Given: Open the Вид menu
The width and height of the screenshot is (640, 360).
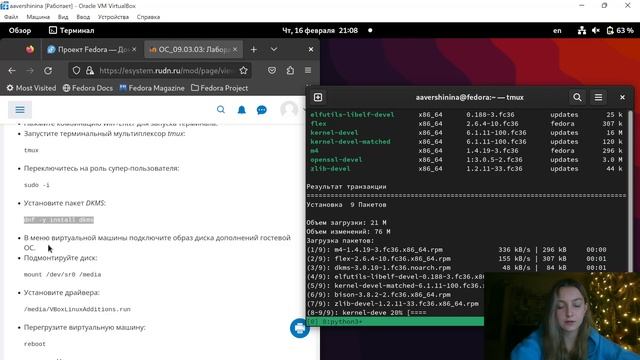Looking at the screenshot, I should click(63, 17).
